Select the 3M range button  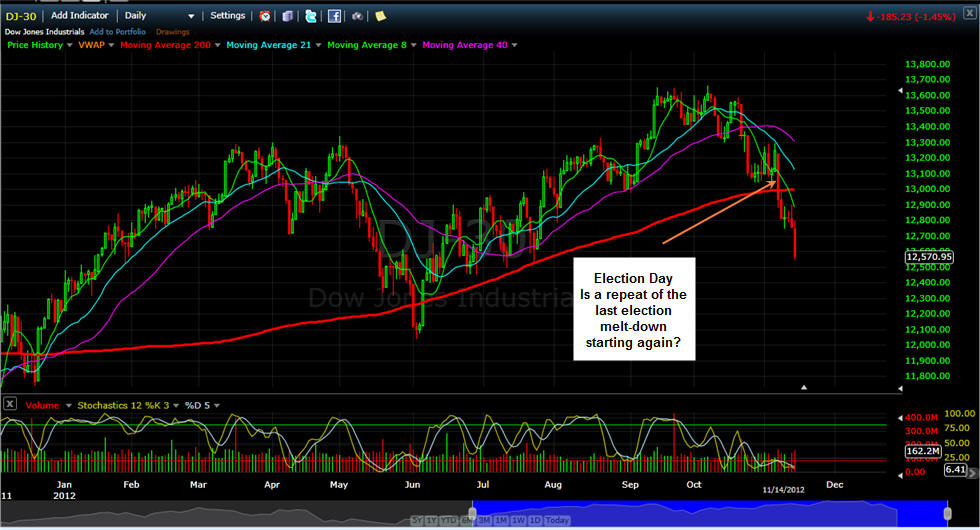click(x=484, y=520)
